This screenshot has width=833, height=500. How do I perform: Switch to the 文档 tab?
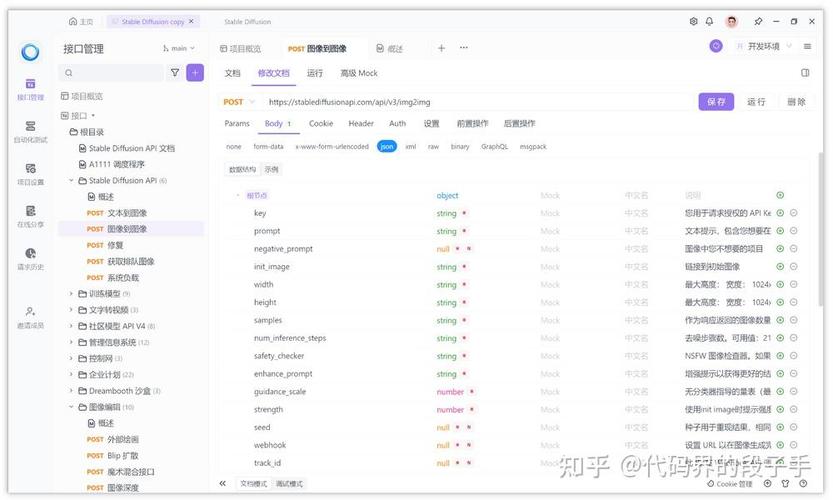(232, 73)
